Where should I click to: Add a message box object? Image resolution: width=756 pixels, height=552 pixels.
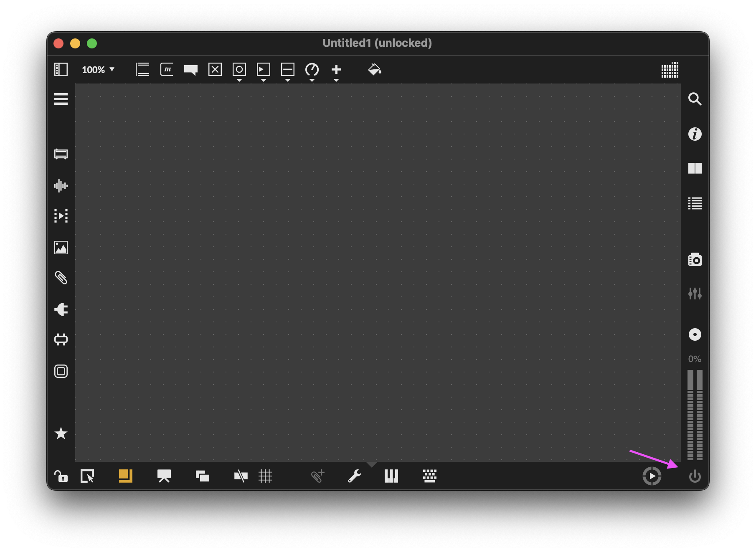click(167, 69)
